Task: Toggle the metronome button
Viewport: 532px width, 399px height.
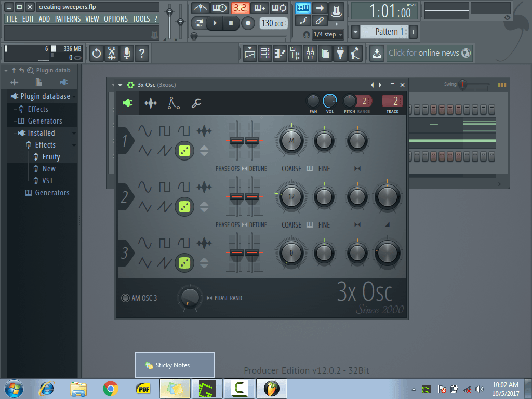Action: 201,8
